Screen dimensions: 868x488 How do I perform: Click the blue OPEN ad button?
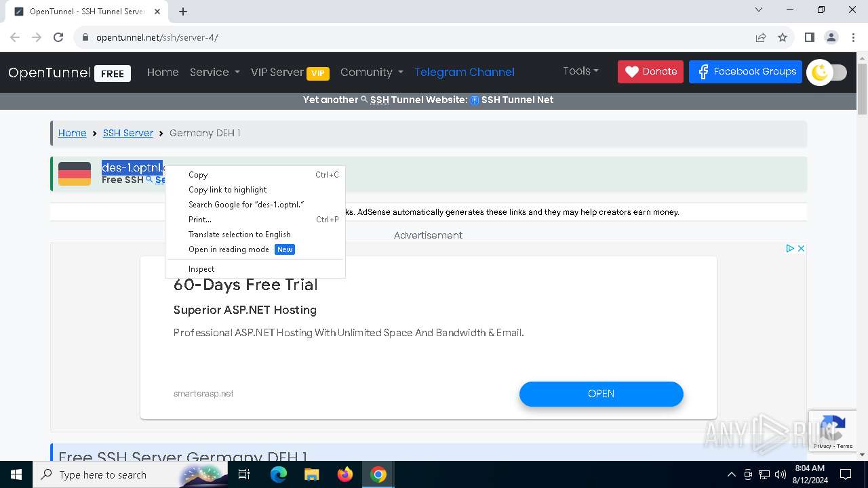[x=601, y=394]
